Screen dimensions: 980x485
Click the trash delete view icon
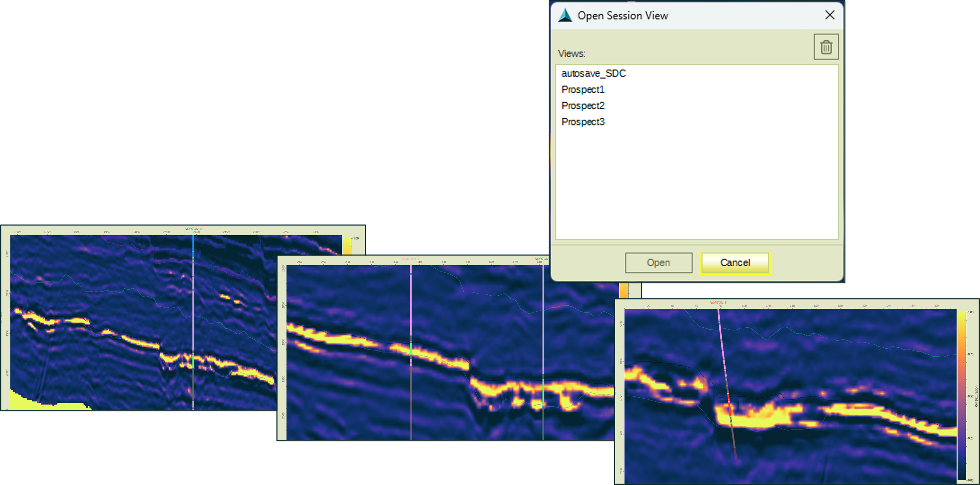pyautogui.click(x=826, y=47)
